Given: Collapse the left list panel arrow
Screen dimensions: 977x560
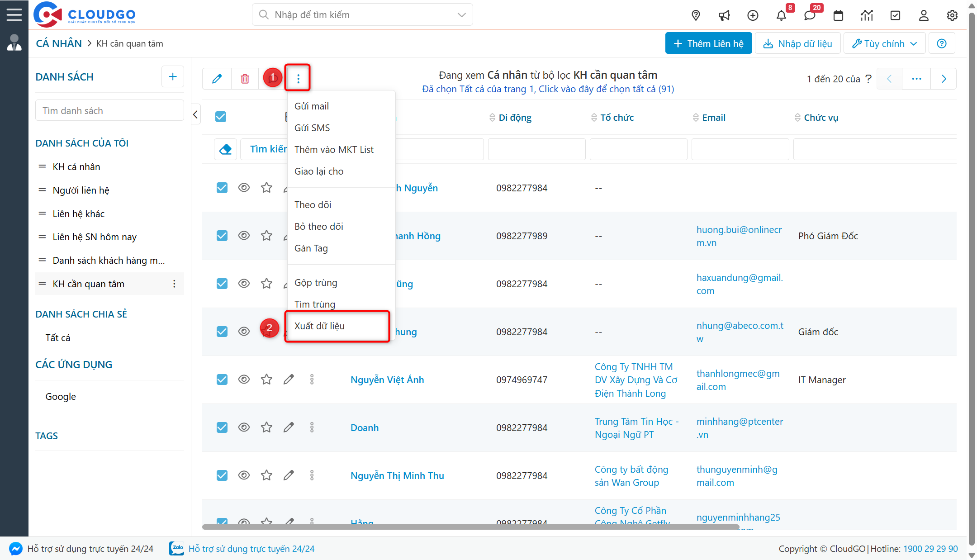Looking at the screenshot, I should (195, 114).
